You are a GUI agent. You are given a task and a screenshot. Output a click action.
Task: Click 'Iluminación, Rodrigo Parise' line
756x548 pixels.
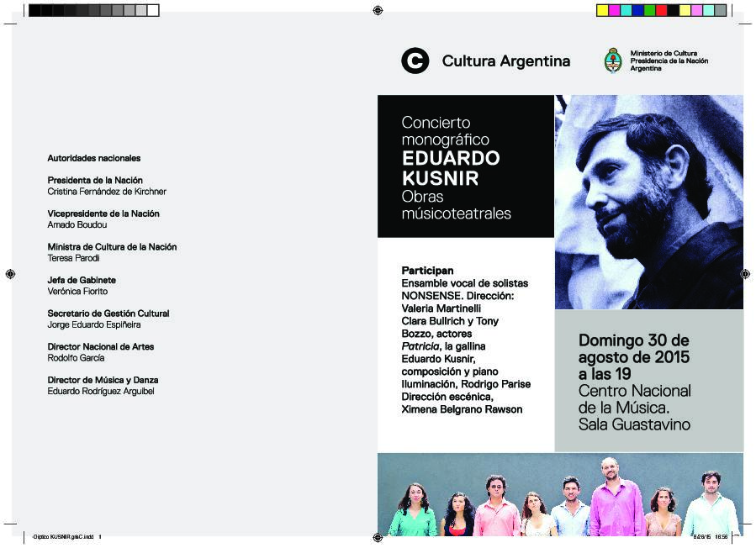(x=466, y=384)
